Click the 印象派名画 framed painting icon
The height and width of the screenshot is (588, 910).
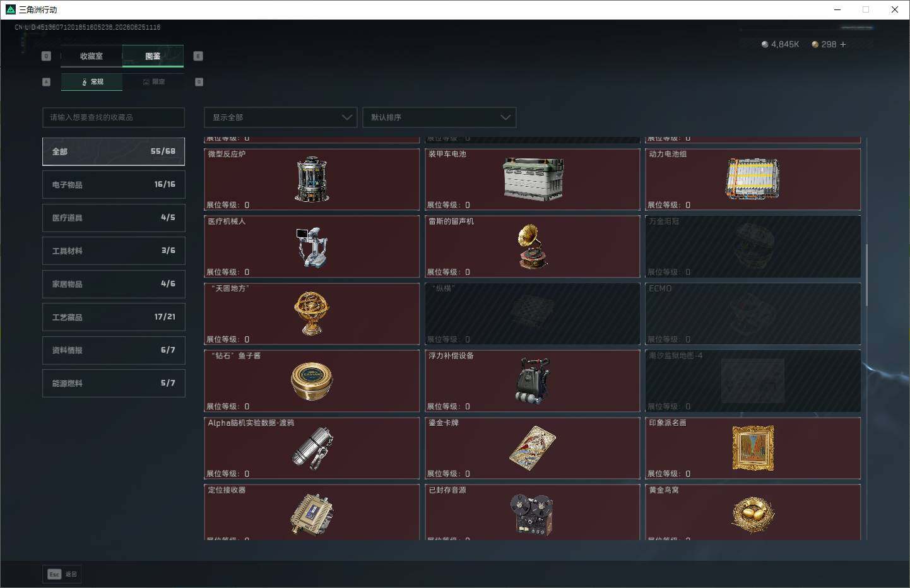[753, 448]
